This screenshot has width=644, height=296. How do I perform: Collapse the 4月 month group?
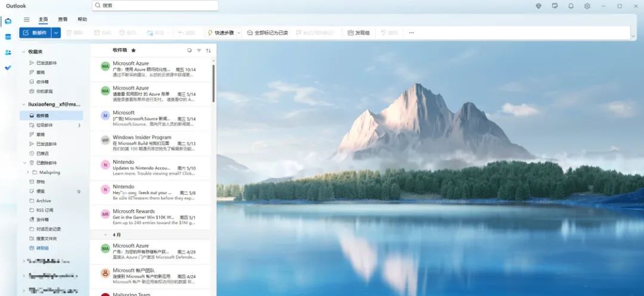point(106,235)
